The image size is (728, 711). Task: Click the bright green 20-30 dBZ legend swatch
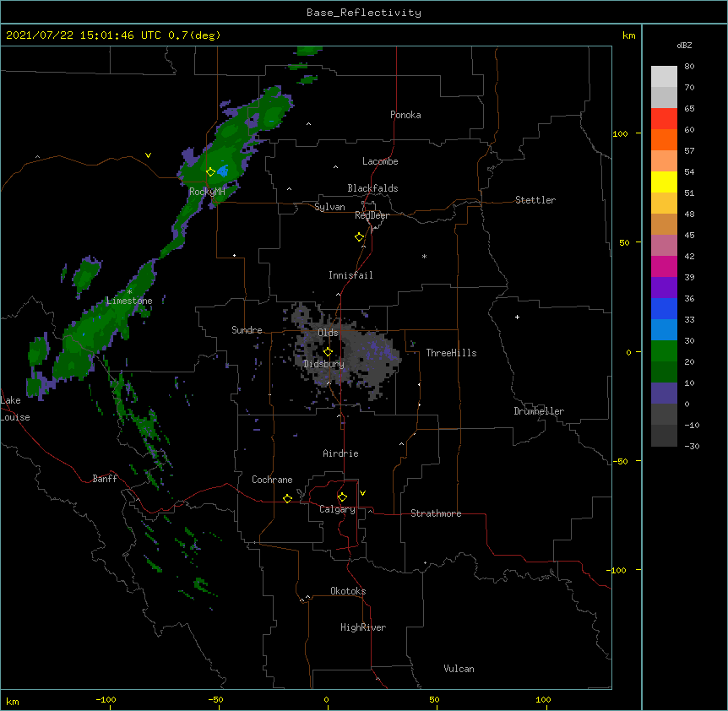(x=664, y=351)
